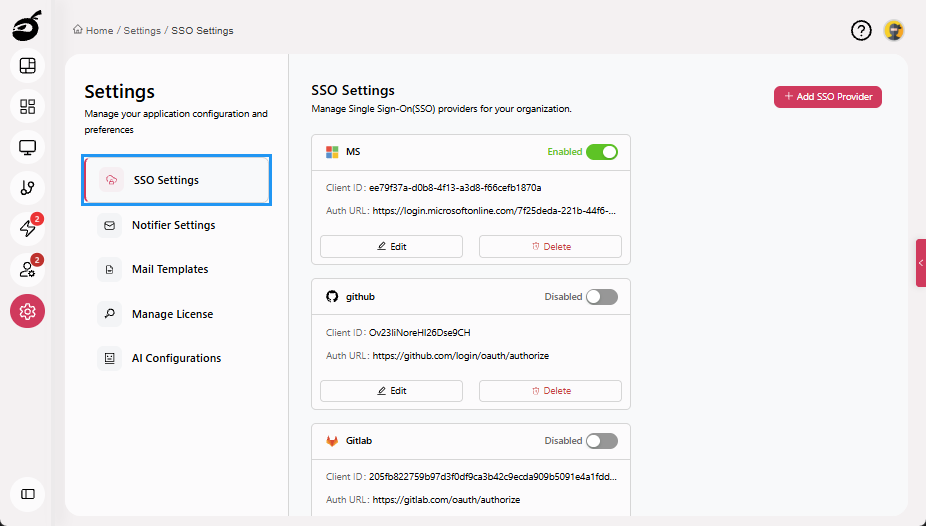Open the user management icon with badge
The image size is (926, 526).
click(x=27, y=269)
